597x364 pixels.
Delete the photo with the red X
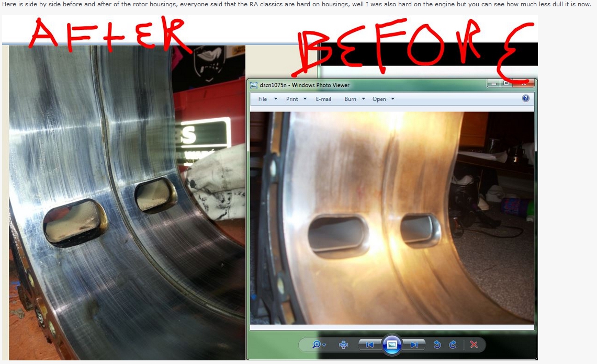point(474,345)
